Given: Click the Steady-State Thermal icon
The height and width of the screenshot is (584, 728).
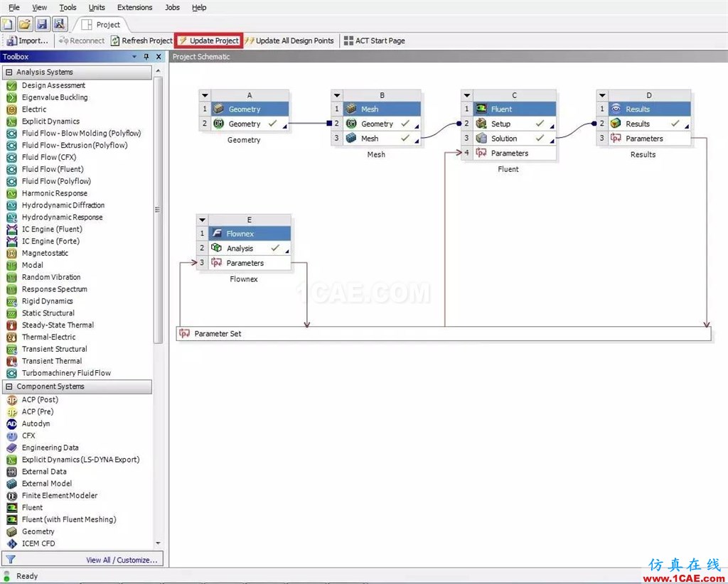Looking at the screenshot, I should tap(11, 325).
